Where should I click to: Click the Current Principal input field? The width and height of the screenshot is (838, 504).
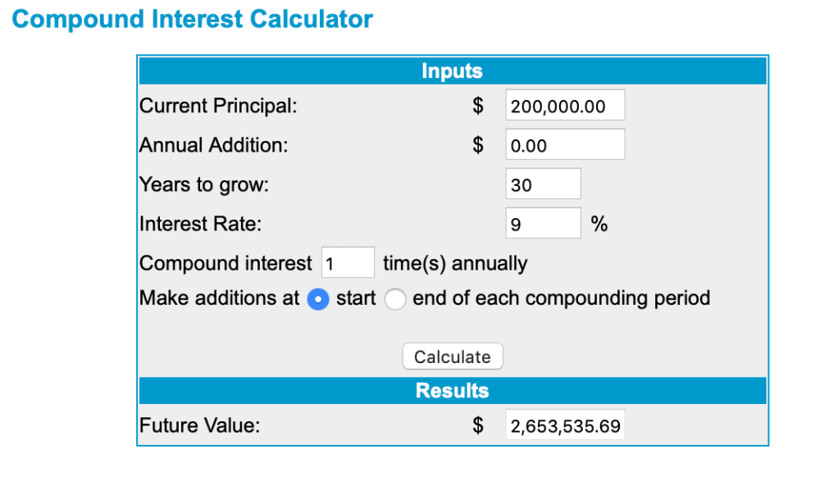pos(565,106)
